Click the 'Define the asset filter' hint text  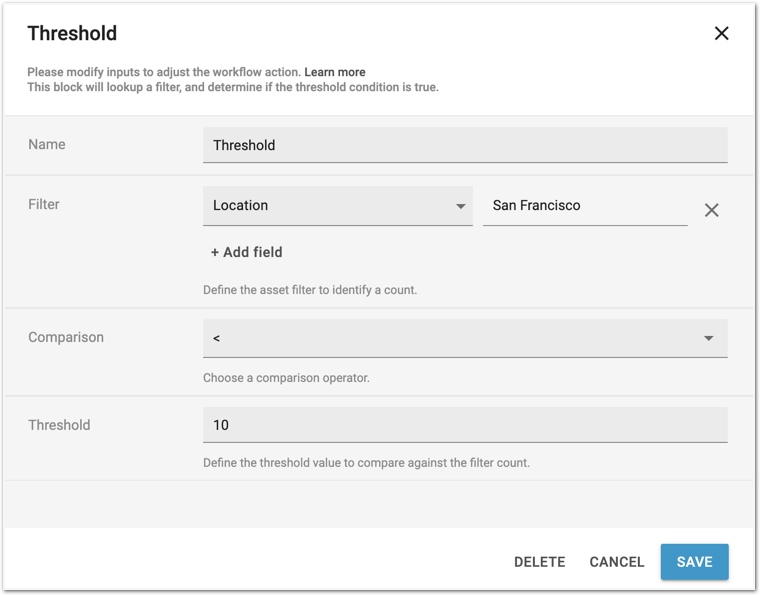pyautogui.click(x=309, y=290)
